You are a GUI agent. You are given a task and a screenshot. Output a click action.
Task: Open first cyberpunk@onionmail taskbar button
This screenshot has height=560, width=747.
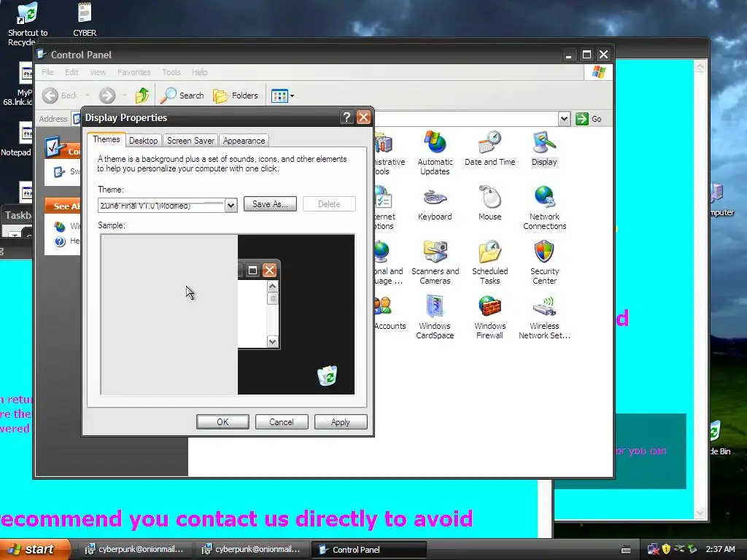[135, 550]
